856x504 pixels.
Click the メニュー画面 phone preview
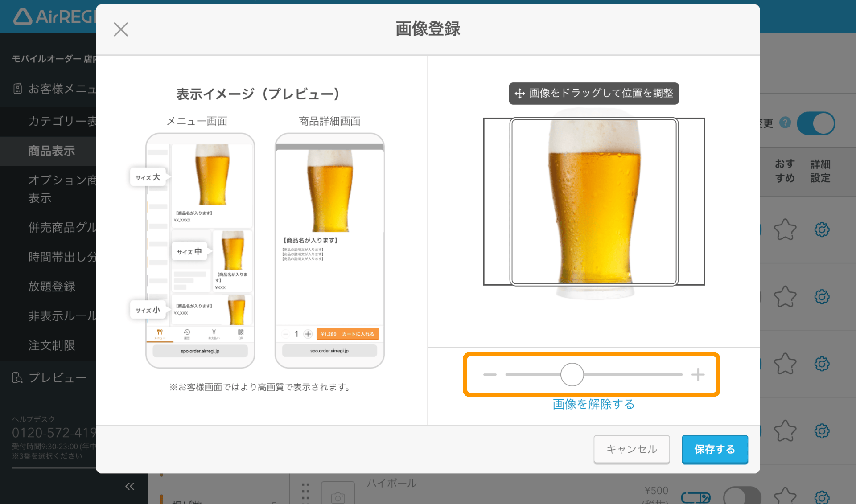pos(200,250)
